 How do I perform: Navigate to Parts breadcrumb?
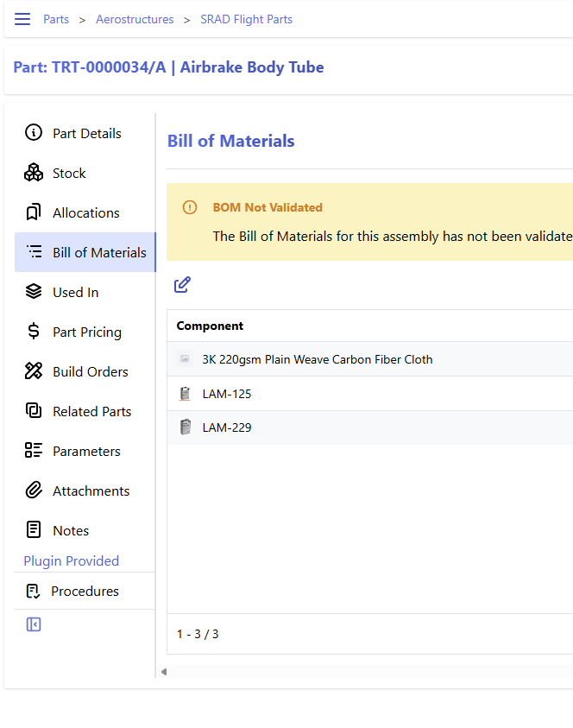pos(56,20)
